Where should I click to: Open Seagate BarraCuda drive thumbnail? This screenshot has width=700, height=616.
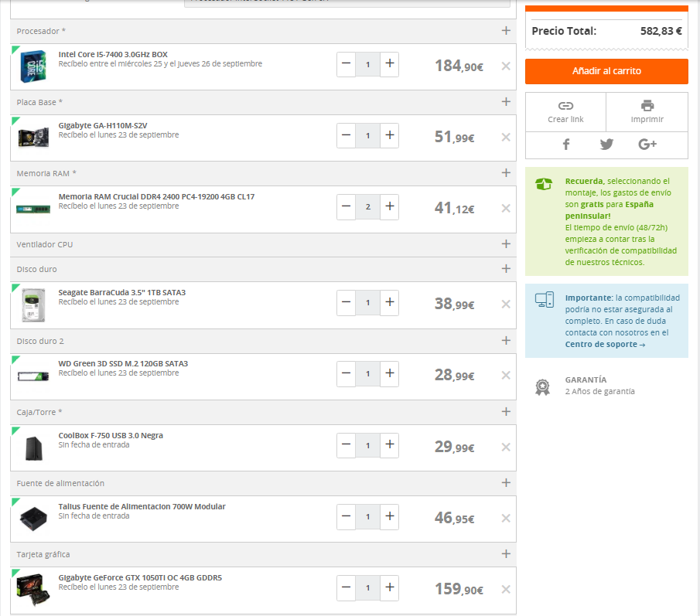pos(33,305)
